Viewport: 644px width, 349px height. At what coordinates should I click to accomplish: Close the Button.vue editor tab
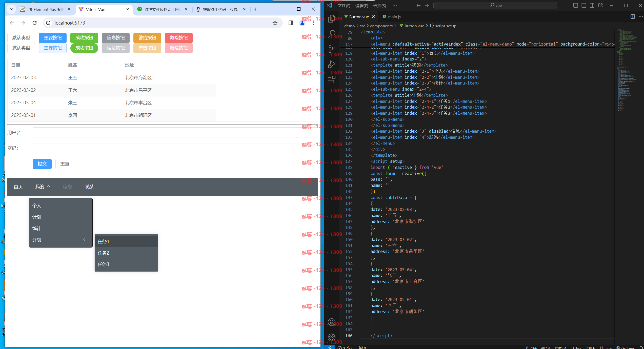click(x=373, y=17)
